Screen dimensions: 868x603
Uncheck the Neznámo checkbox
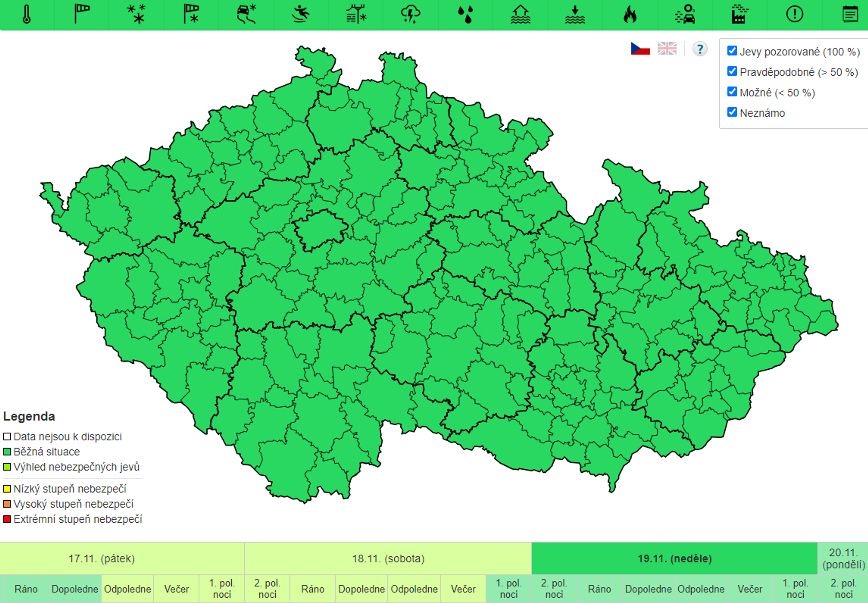[x=732, y=112]
